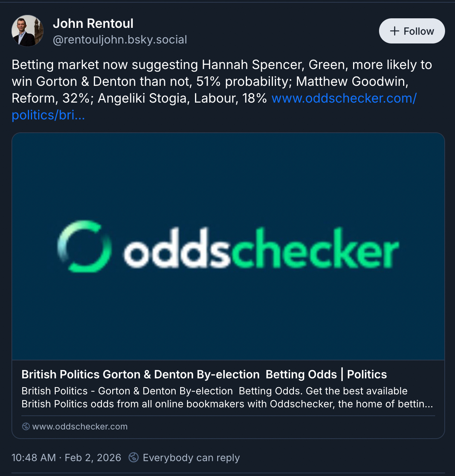Screen dimensions: 455x476
Task: Click the plus icon in the Follow button
Action: [394, 31]
